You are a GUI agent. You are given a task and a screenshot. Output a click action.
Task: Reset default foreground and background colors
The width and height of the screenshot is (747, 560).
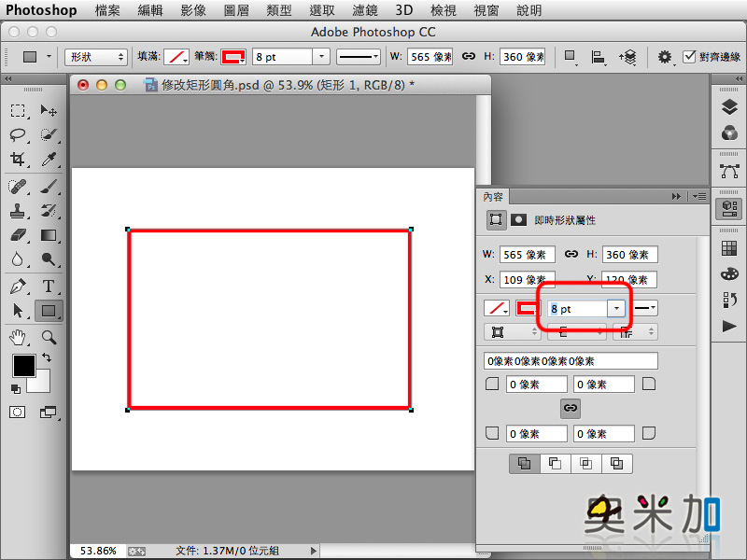point(16,389)
